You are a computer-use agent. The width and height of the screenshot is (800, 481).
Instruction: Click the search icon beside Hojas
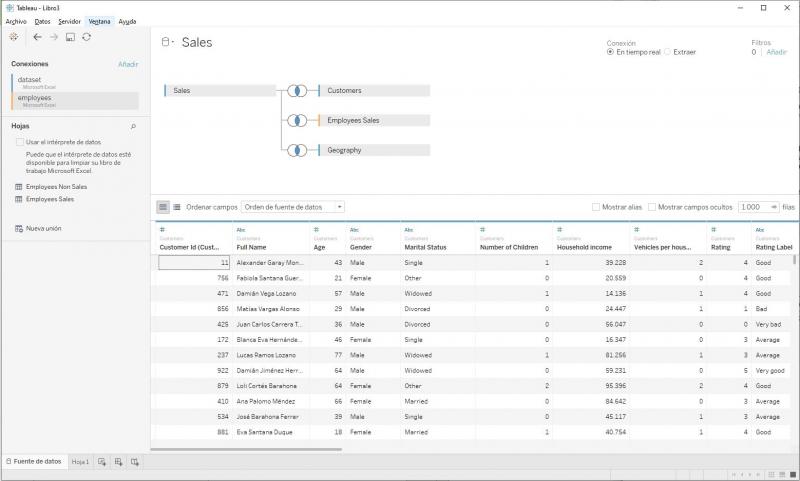click(133, 127)
